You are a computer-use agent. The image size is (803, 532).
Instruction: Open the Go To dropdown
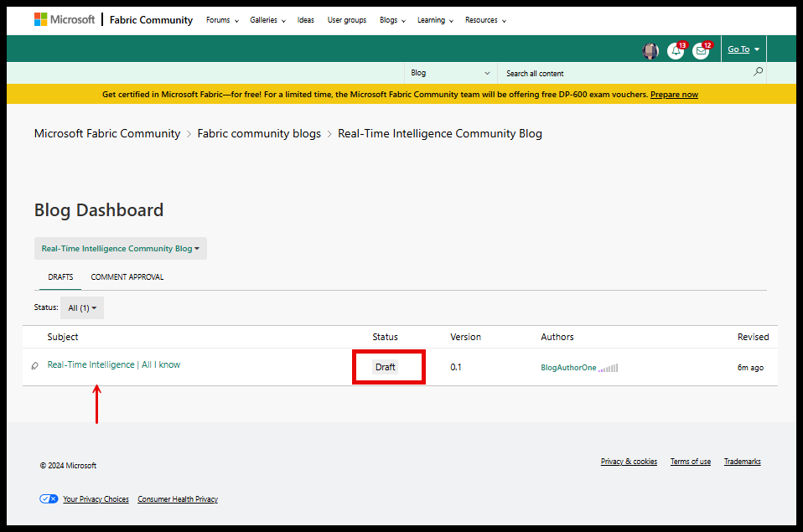click(x=743, y=49)
